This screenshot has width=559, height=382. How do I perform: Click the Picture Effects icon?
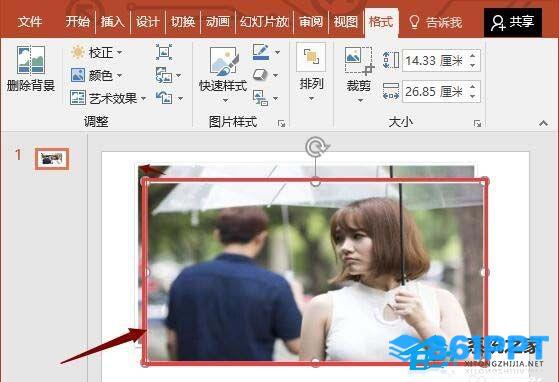point(260,75)
